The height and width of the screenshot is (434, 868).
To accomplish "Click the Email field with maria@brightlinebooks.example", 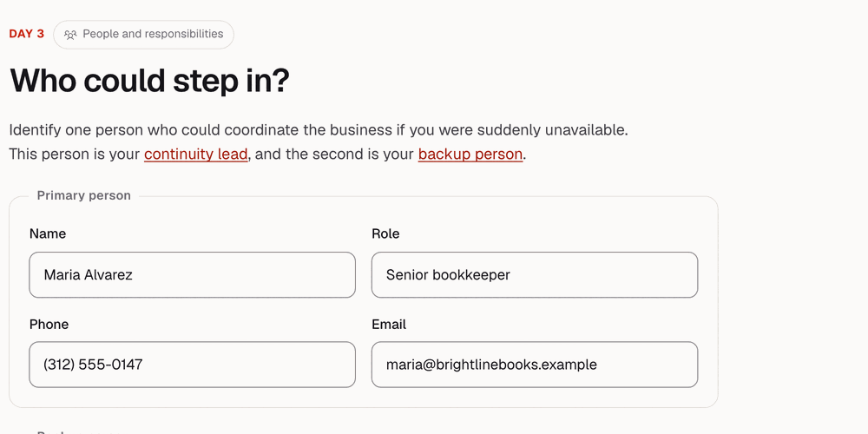I will click(534, 365).
